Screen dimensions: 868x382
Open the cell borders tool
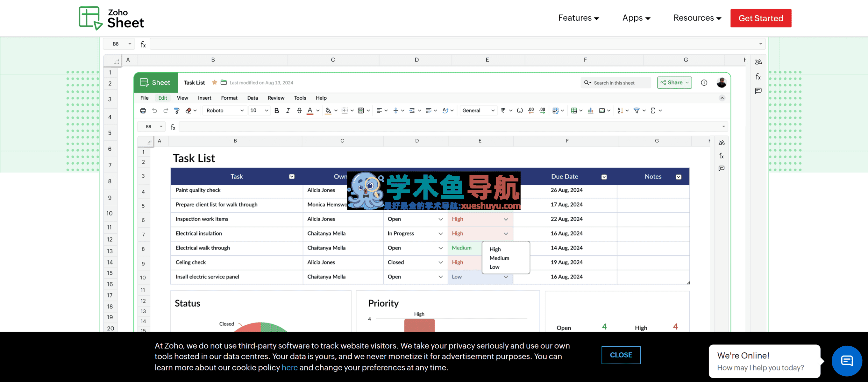click(345, 110)
